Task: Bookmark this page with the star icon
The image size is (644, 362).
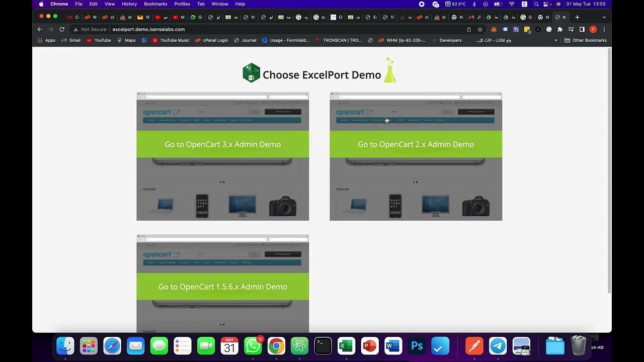Action: (x=480, y=29)
